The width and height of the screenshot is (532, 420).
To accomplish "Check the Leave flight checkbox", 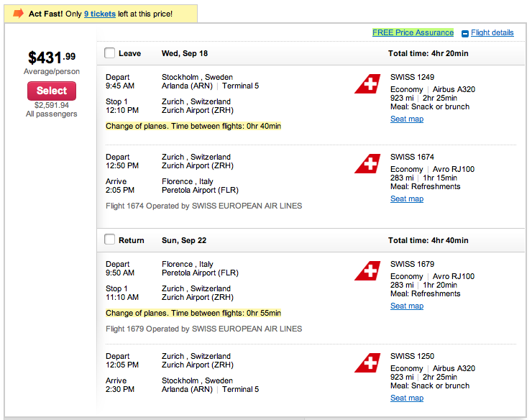I will 110,53.
